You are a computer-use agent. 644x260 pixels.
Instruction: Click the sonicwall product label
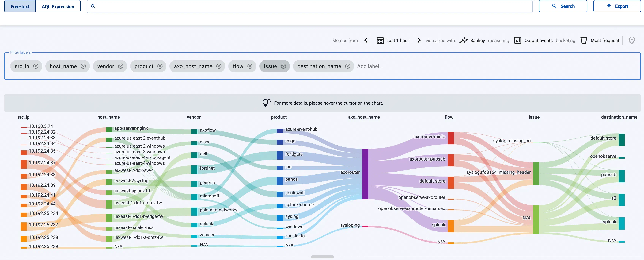(295, 193)
